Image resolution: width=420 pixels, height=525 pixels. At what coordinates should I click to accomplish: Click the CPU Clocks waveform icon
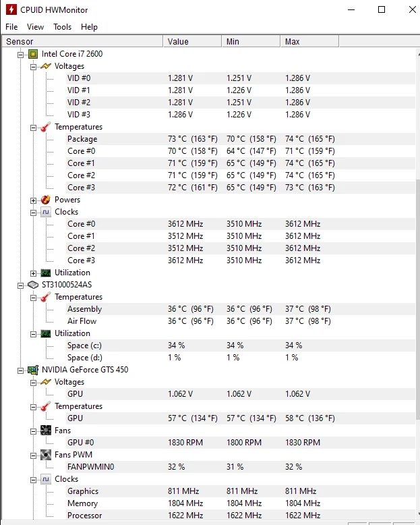[x=45, y=212]
